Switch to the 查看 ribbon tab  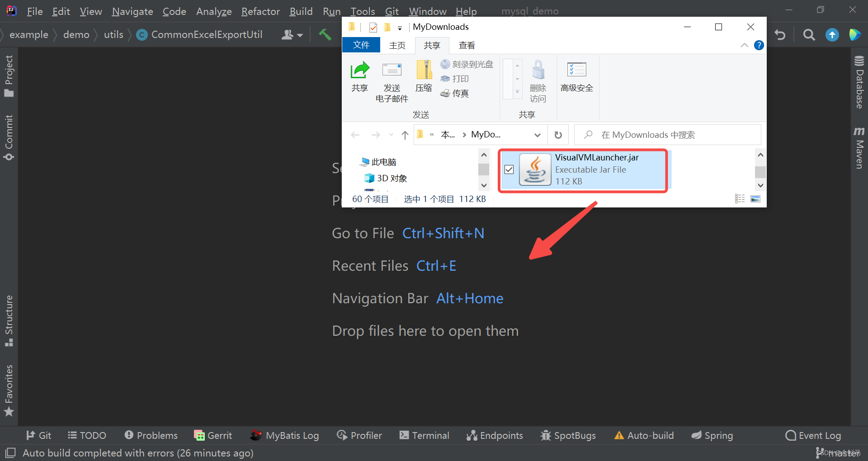[x=467, y=45]
